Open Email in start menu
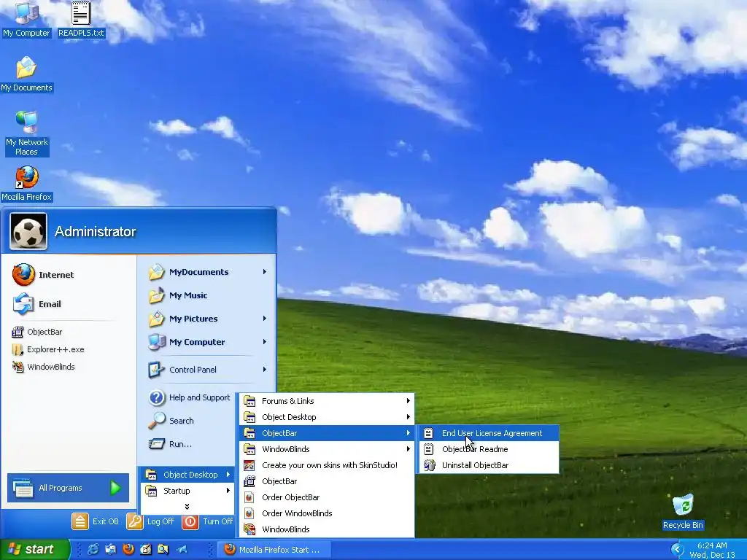This screenshot has width=747, height=560. pyautogui.click(x=37, y=304)
